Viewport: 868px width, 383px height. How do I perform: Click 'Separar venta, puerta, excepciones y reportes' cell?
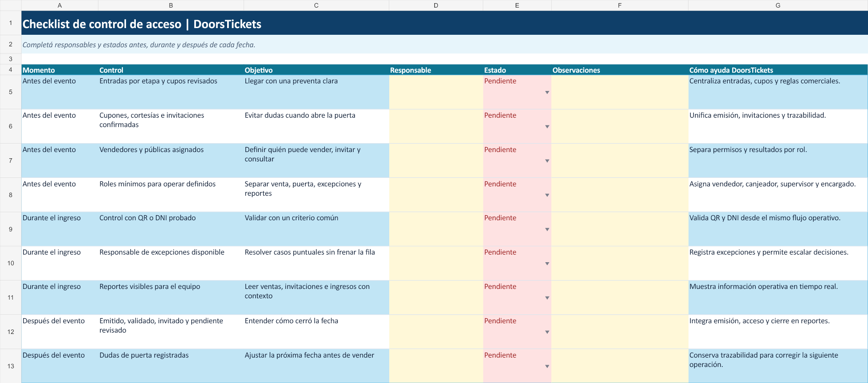(x=316, y=195)
